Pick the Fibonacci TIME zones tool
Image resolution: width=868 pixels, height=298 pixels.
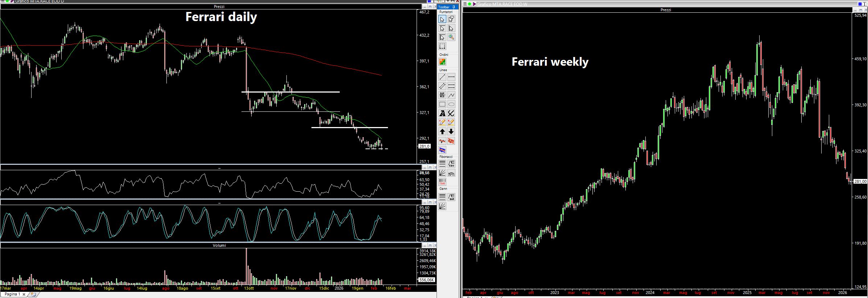pos(442,182)
